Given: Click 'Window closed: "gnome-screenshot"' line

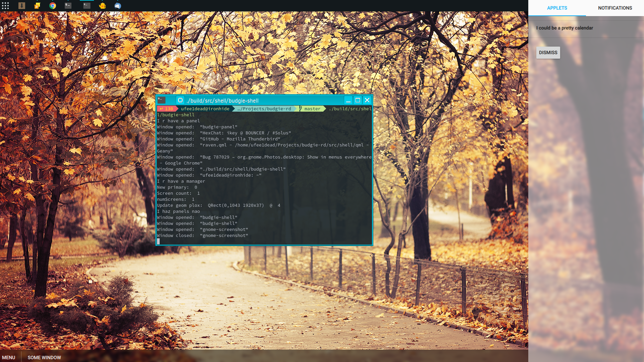Looking at the screenshot, I should (x=203, y=236).
